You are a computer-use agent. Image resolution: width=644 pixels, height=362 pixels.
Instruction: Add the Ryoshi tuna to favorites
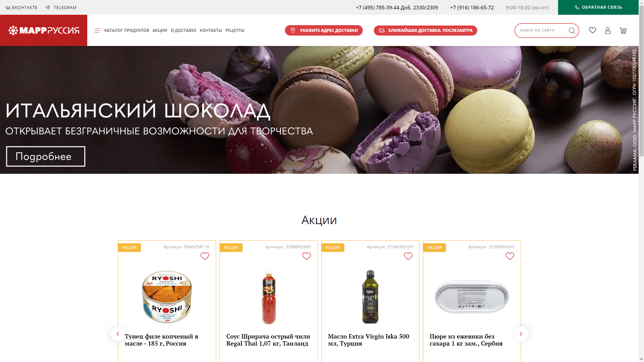205,256
